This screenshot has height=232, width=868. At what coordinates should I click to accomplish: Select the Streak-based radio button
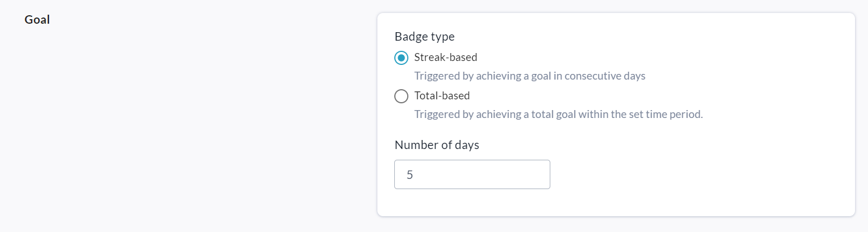(x=402, y=58)
